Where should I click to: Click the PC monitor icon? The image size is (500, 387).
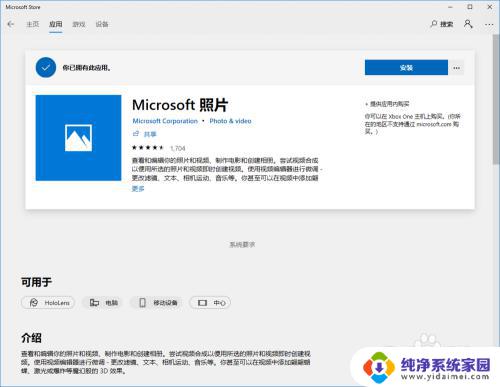click(94, 303)
